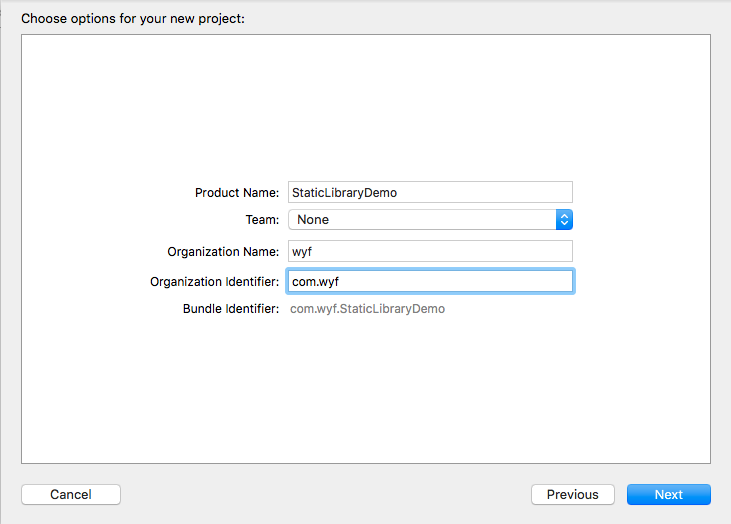Go back with the Previous button

pyautogui.click(x=572, y=494)
